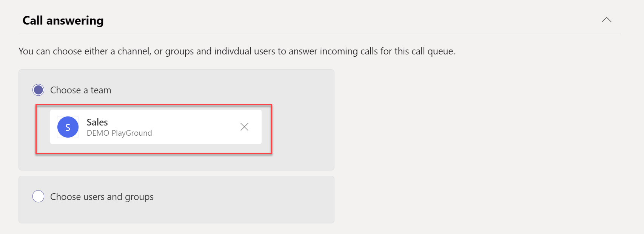
Task: Click the team initial badge showing S
Action: (x=68, y=127)
